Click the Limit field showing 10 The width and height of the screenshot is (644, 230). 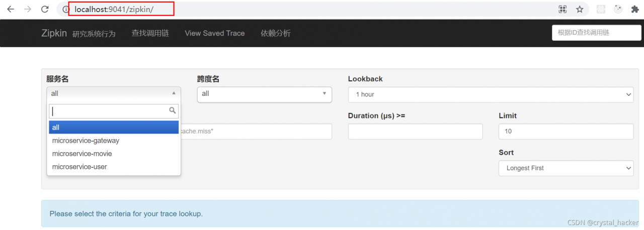point(566,132)
